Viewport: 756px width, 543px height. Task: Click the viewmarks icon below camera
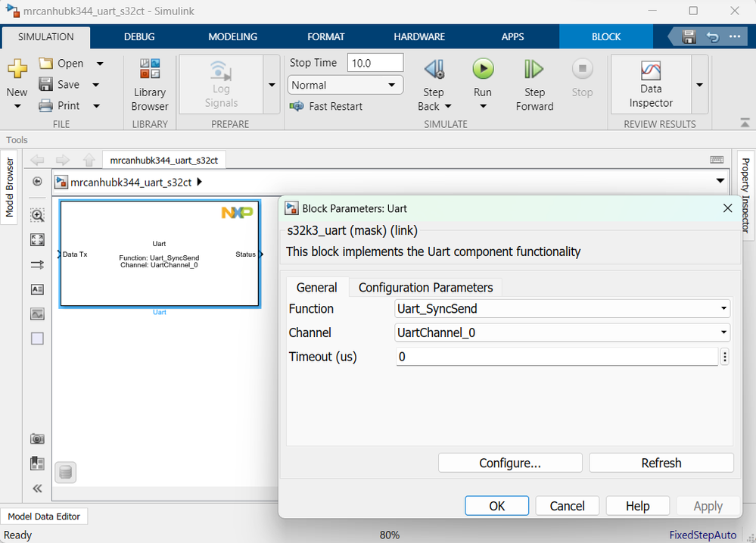point(37,463)
